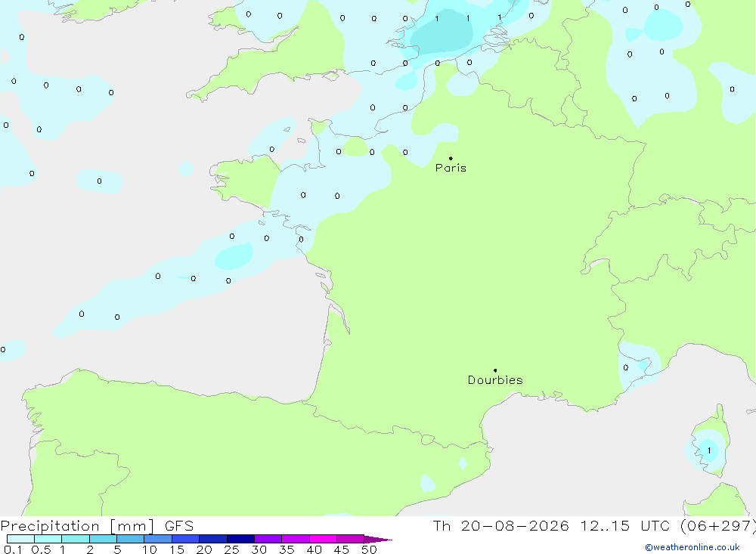Pick the 2 mm legend color swatch
The image size is (756, 554).
click(103, 539)
